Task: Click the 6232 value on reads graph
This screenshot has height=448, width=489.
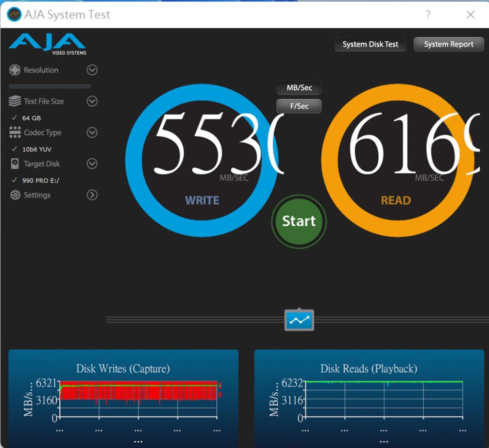Action: coord(292,383)
